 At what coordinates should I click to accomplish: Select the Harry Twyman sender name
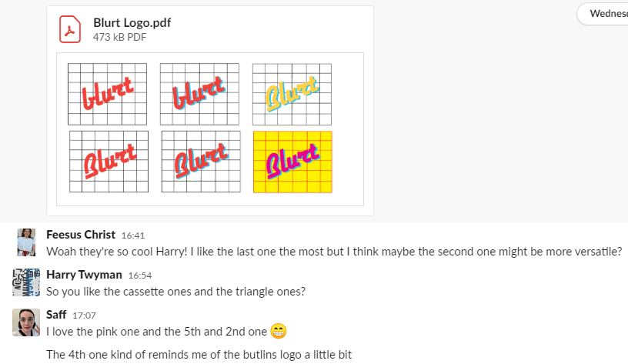pyautogui.click(x=84, y=274)
